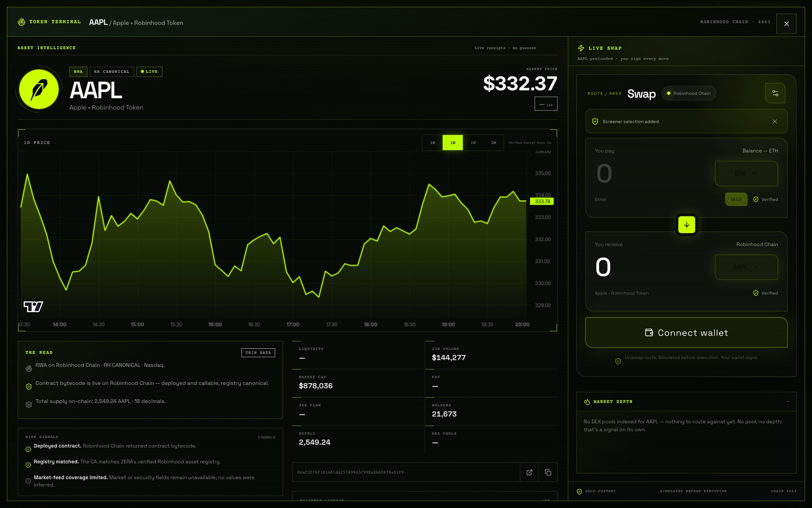Click the THIN DATA badge
The height and width of the screenshot is (508, 812).
[x=258, y=353]
